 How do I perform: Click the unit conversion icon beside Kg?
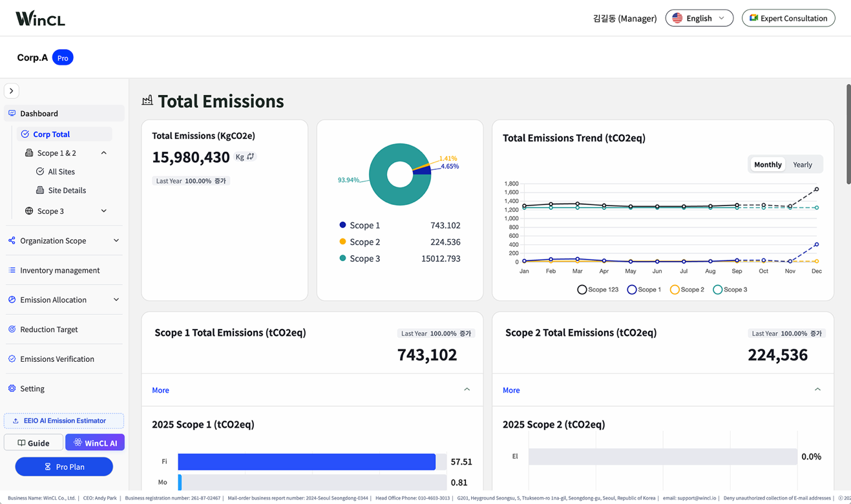coord(251,156)
